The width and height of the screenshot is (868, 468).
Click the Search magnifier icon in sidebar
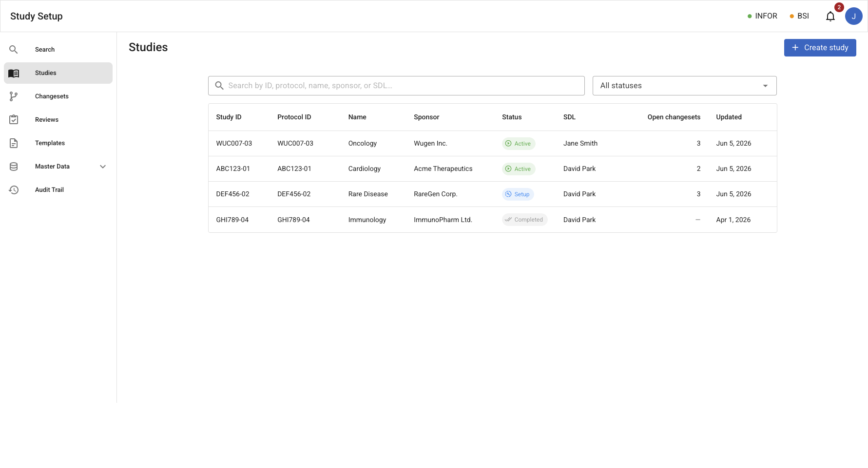[x=14, y=50]
